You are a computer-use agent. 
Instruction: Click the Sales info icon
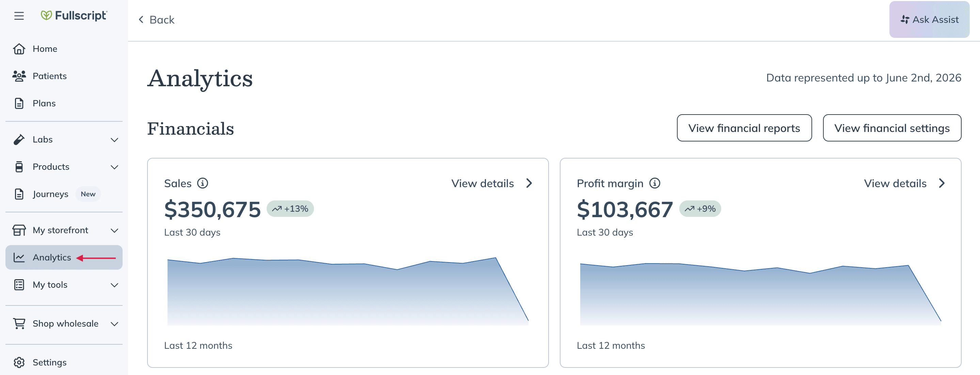coord(203,183)
